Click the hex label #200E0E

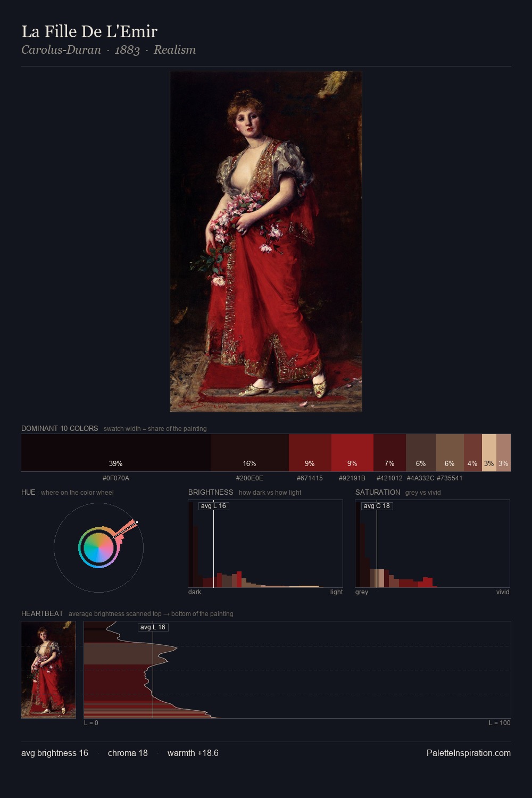point(250,478)
